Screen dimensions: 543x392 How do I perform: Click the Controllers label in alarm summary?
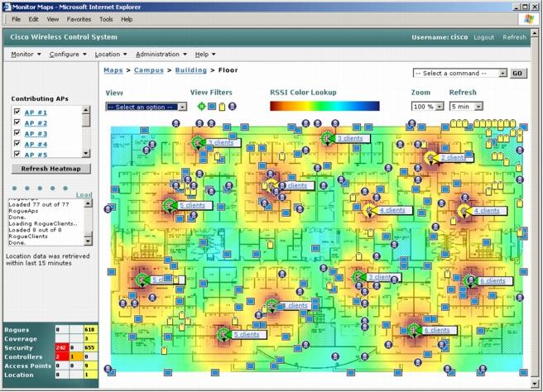pyautogui.click(x=23, y=357)
